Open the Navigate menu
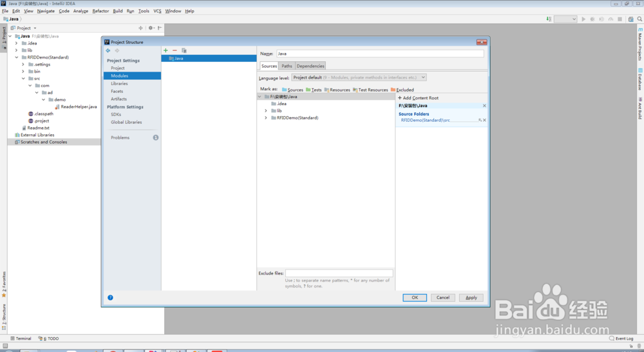 [46, 11]
